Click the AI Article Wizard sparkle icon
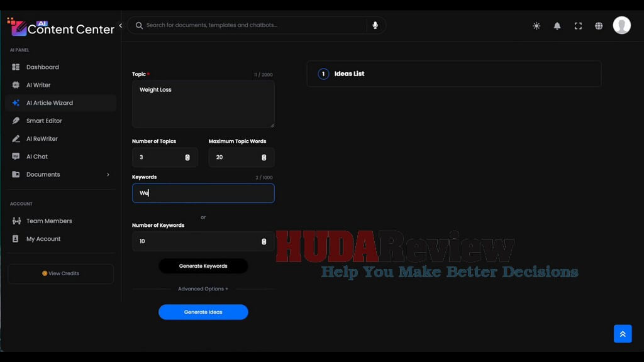Image resolution: width=644 pixels, height=362 pixels. click(x=16, y=102)
